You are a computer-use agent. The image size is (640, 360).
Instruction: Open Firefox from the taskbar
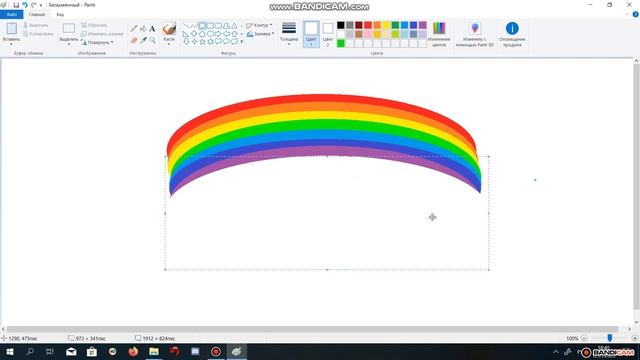click(133, 351)
